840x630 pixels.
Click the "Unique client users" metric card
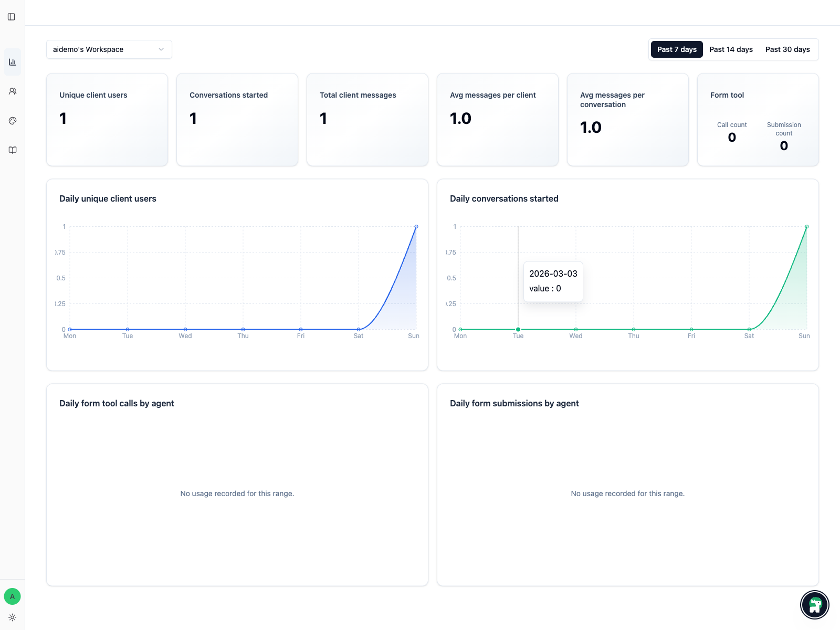point(107,119)
